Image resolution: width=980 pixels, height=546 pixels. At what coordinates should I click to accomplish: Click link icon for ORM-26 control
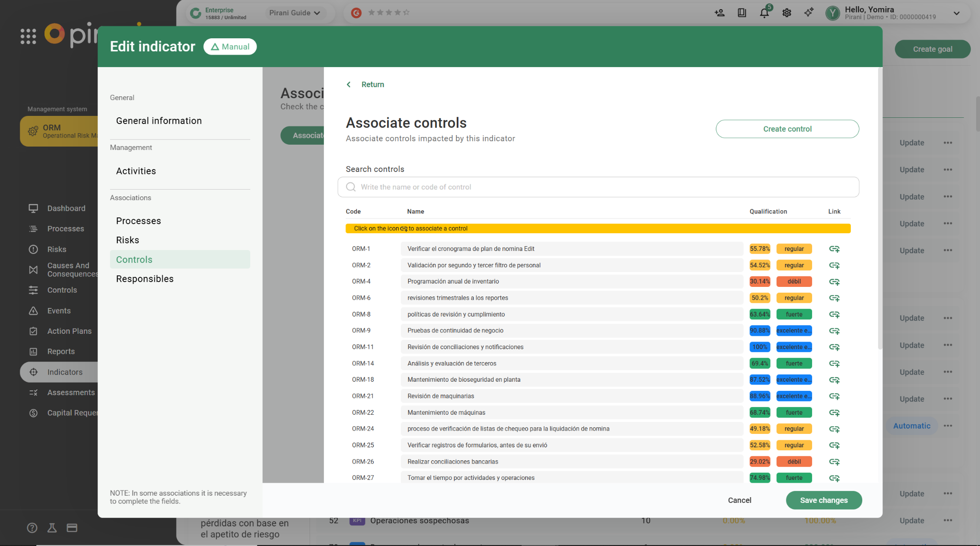click(x=834, y=462)
